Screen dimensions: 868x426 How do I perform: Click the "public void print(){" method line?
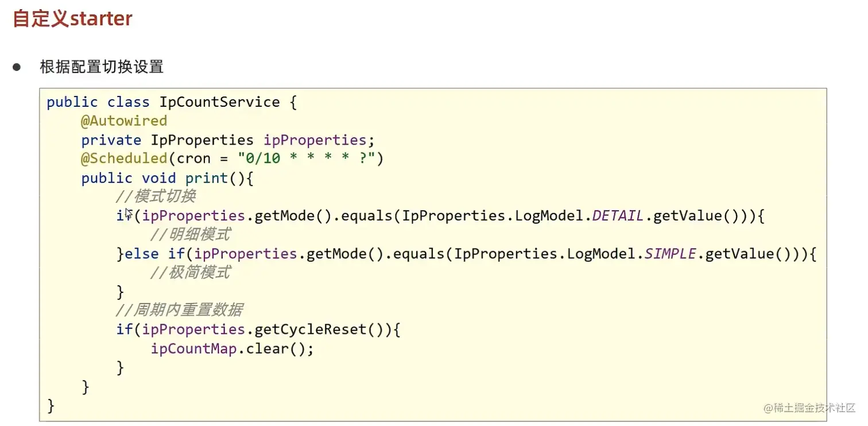(x=167, y=179)
